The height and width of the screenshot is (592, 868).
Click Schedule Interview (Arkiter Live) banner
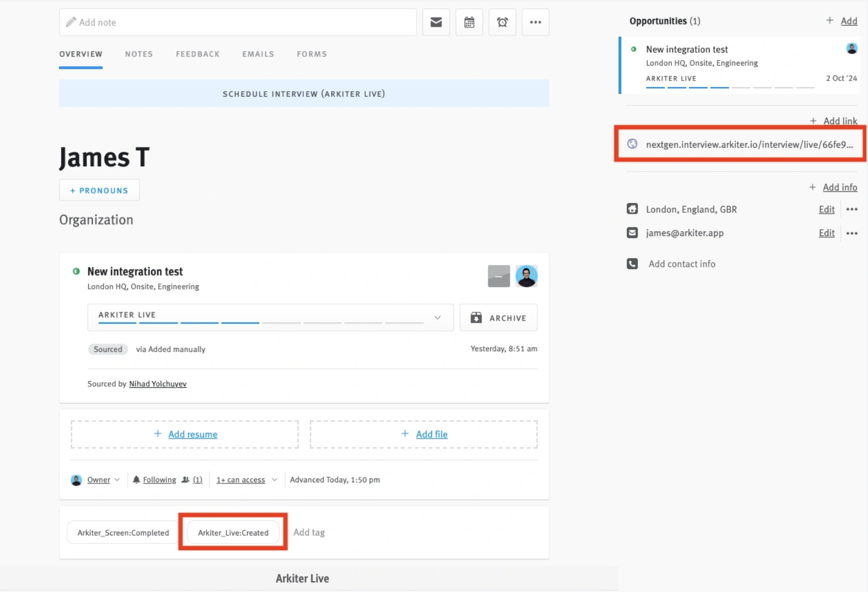coord(304,94)
